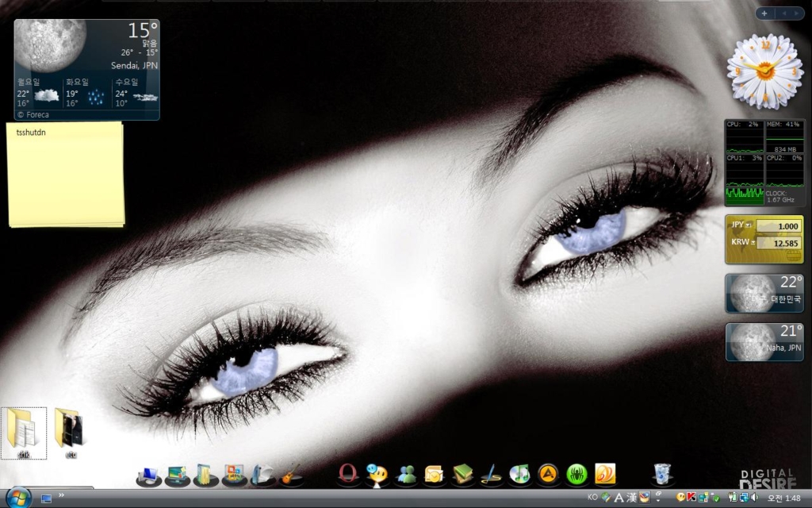
Task: Open the yellow smiley messenger tray icon
Action: (680, 498)
